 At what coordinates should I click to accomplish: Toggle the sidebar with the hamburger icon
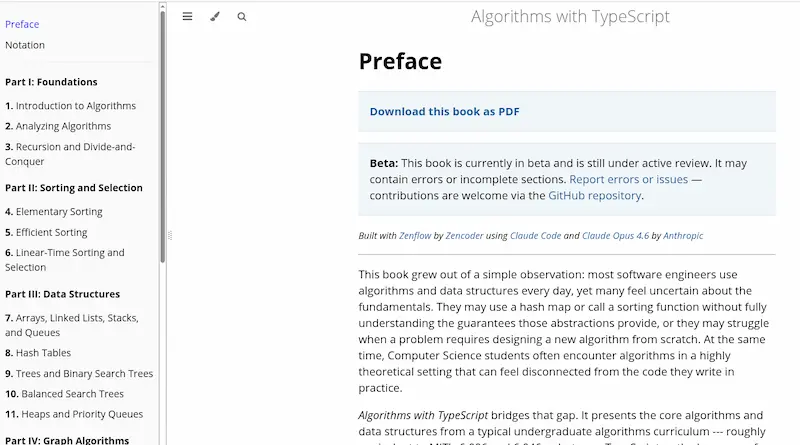click(187, 17)
